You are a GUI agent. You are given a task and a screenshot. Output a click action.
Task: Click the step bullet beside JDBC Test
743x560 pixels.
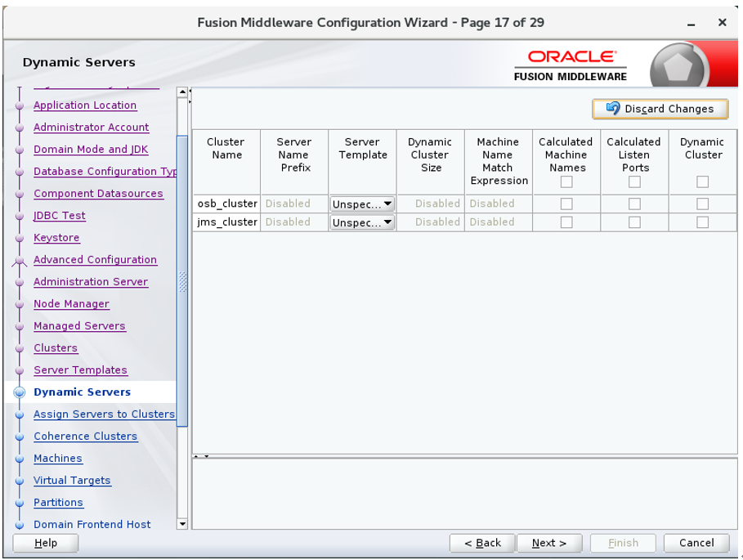pos(20,216)
